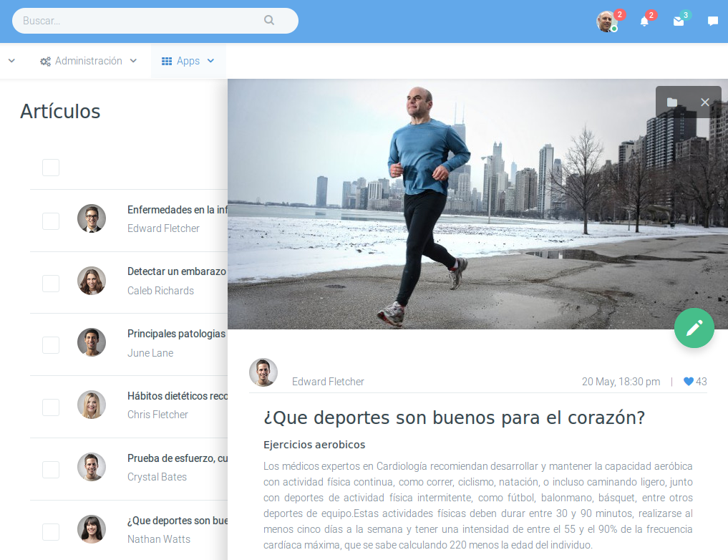Viewport: 728px width, 560px height.
Task: Click the search magnifier icon
Action: [269, 21]
